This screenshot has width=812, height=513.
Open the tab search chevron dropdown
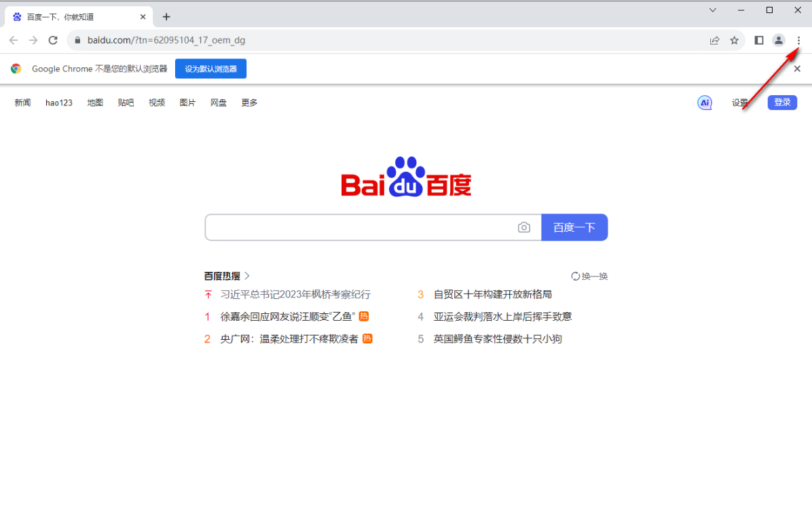(x=713, y=11)
